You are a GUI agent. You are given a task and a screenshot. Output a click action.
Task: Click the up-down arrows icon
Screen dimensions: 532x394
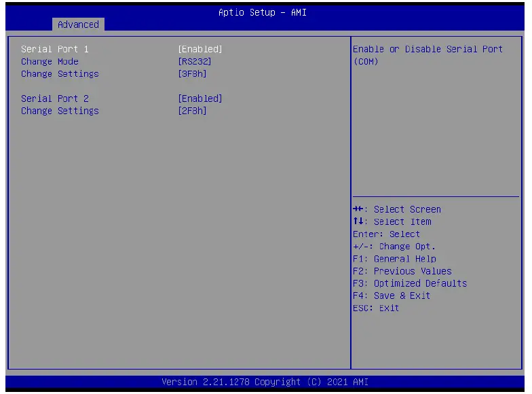point(358,221)
